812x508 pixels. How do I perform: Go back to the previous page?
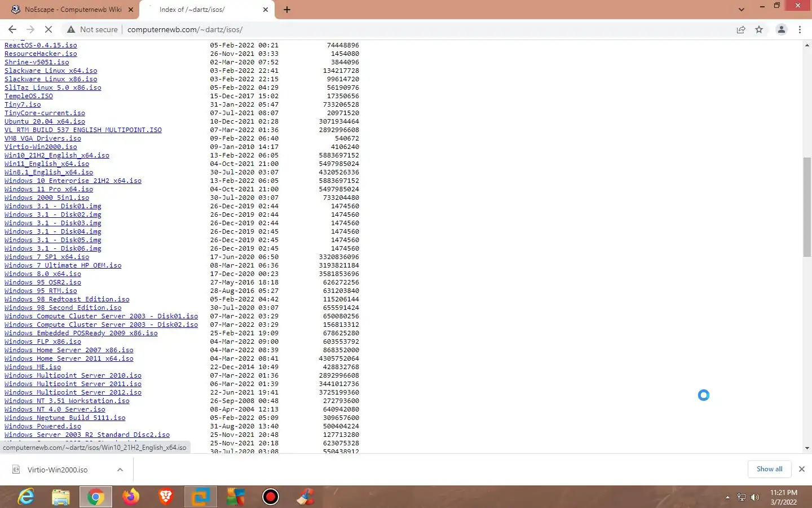coord(12,29)
